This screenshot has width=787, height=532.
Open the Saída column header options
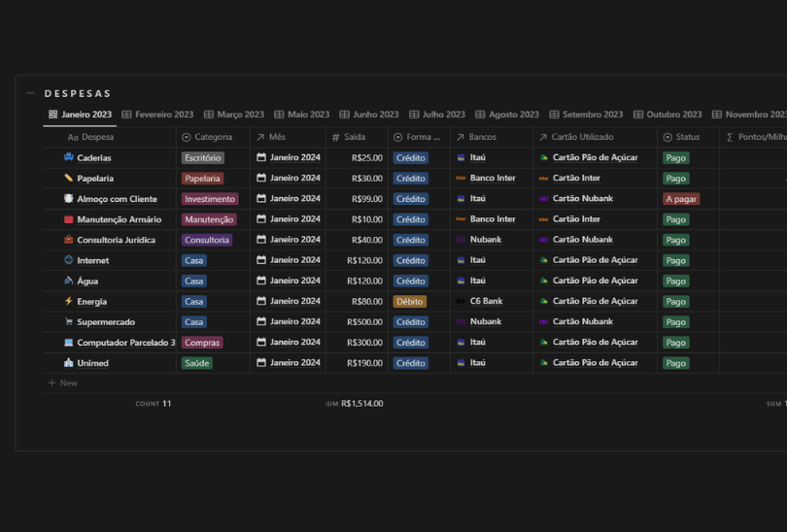(x=354, y=137)
